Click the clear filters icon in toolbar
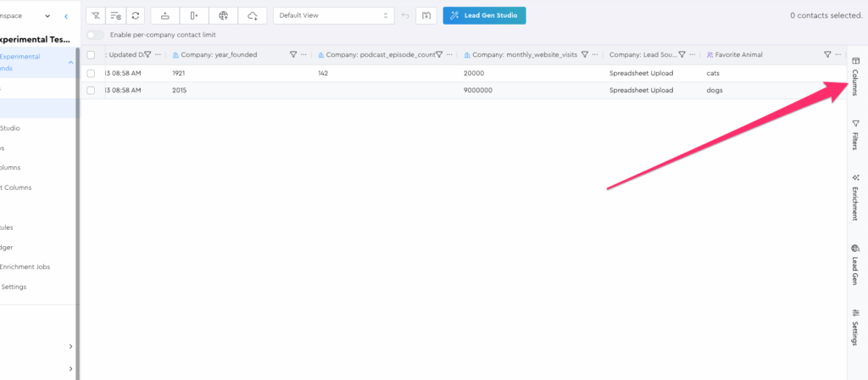Image resolution: width=868 pixels, height=380 pixels. (x=95, y=15)
